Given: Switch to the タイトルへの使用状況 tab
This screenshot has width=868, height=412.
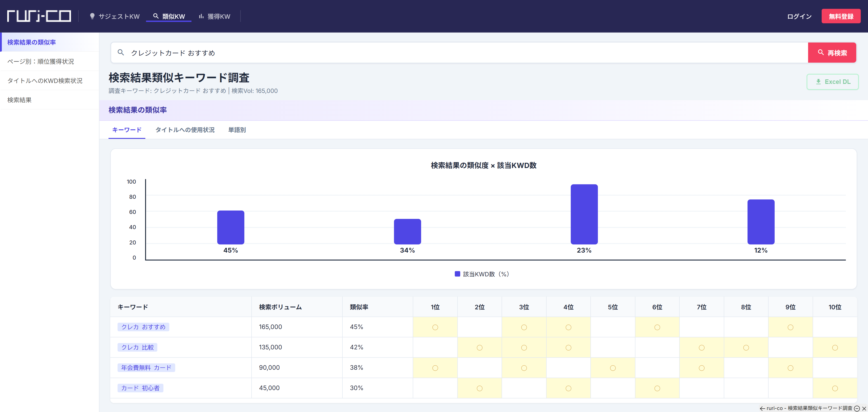Looking at the screenshot, I should [x=185, y=130].
